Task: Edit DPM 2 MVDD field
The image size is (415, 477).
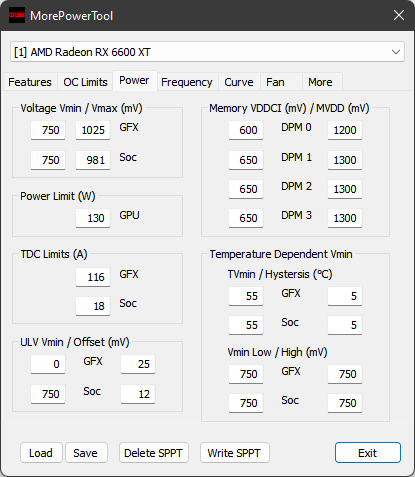Action: (x=345, y=189)
